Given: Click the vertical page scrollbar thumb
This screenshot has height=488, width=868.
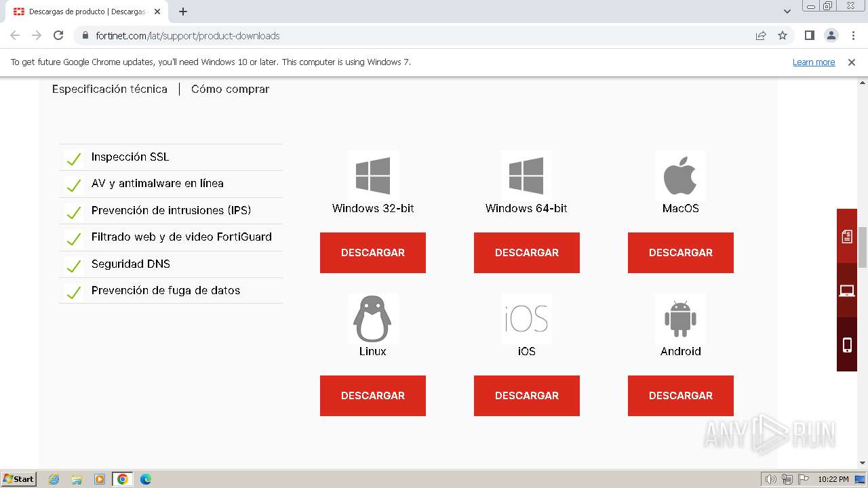Looking at the screenshot, I should click(x=863, y=247).
